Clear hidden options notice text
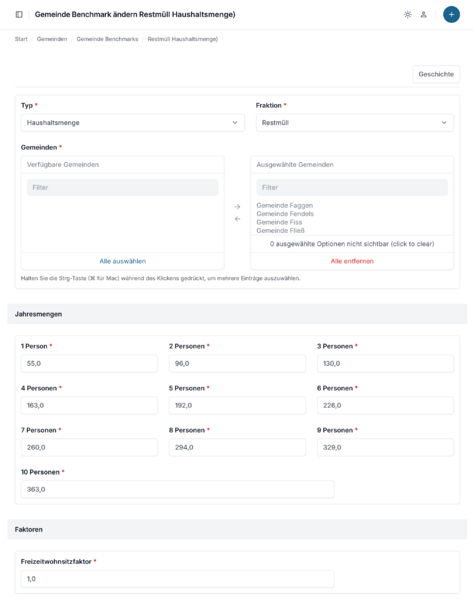 [352, 244]
